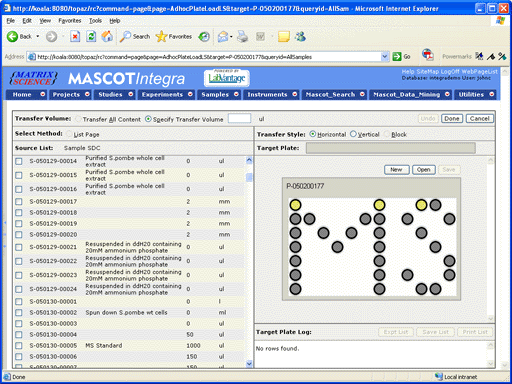Expand the Projects menu arrow

point(87,94)
